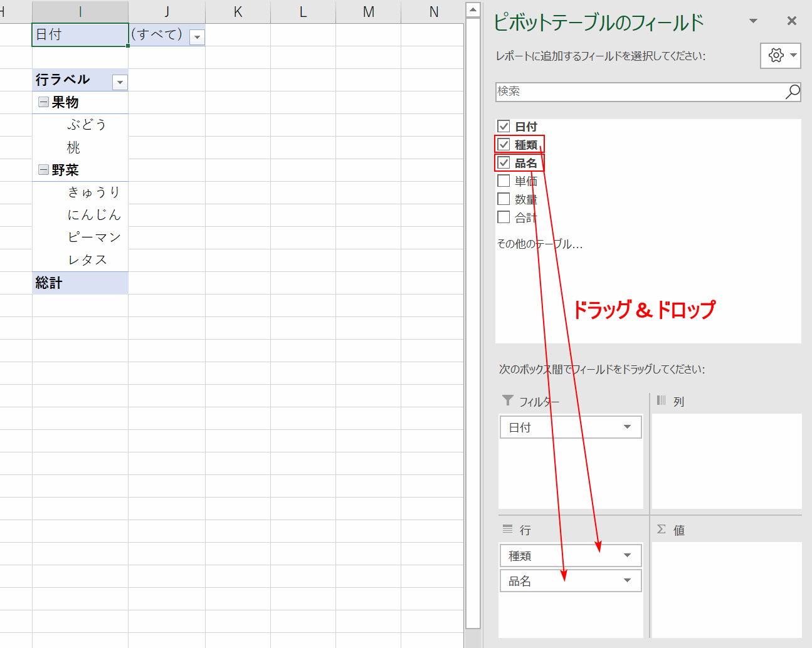Select column K header
The height and width of the screenshot is (648, 812).
[x=238, y=12]
